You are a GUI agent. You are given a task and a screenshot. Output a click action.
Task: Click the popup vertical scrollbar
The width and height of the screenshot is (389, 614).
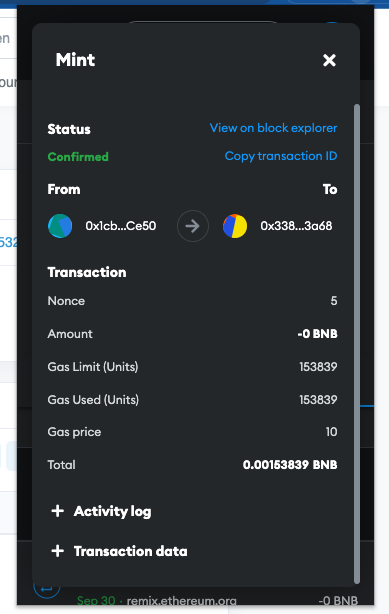click(x=356, y=344)
